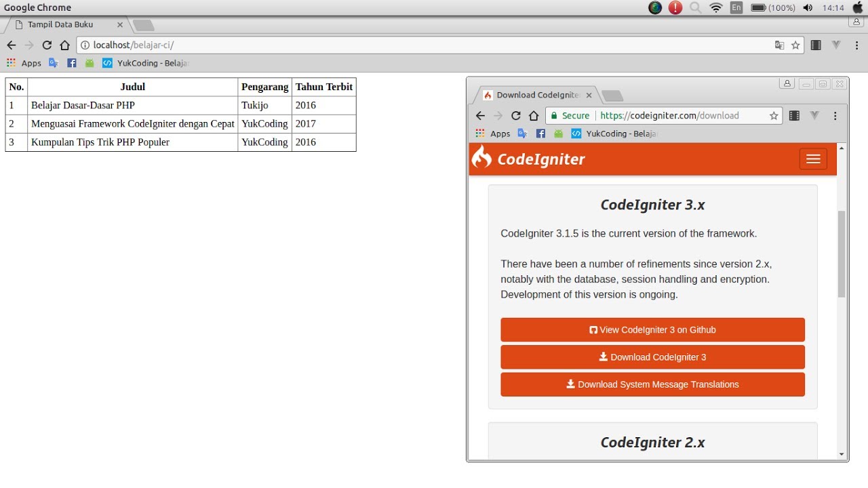Close the Tampil Data Buku tab
Screen dimensions: 868x488
point(120,24)
